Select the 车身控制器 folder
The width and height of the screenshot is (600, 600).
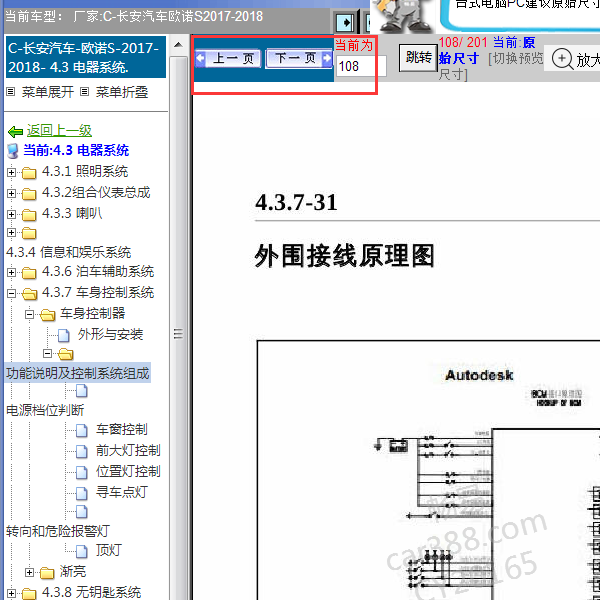point(93,313)
